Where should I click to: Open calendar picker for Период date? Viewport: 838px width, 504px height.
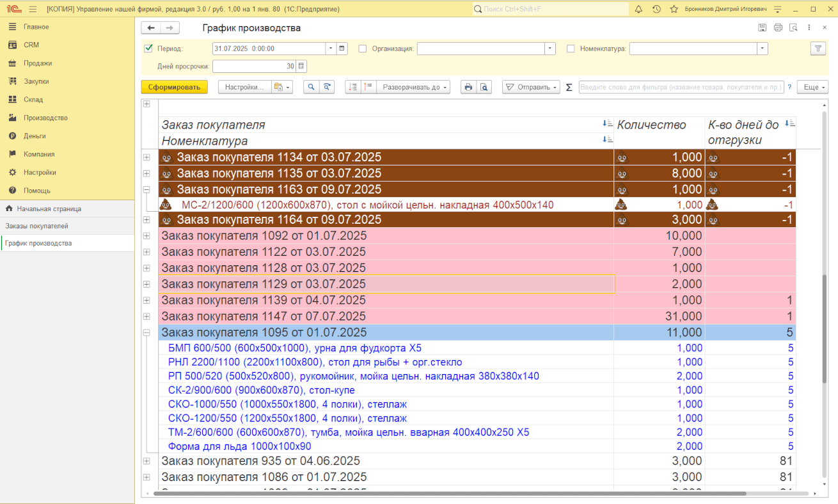(x=342, y=48)
